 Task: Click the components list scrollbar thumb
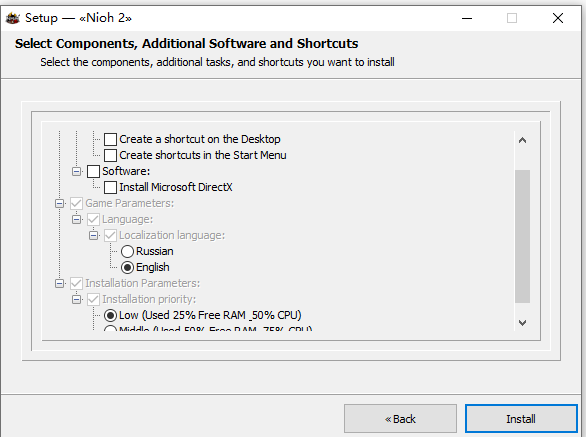click(x=522, y=236)
